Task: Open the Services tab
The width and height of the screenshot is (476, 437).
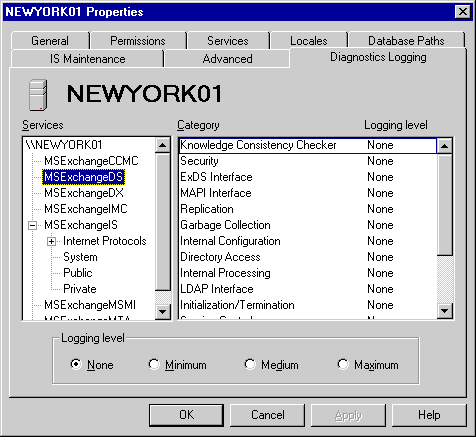Action: point(228,41)
